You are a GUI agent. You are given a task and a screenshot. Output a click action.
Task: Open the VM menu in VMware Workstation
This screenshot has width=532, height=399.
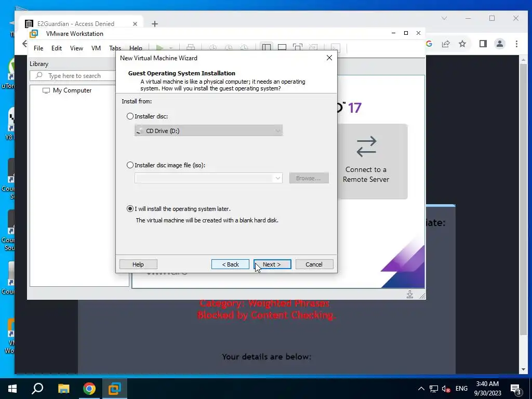pos(96,48)
